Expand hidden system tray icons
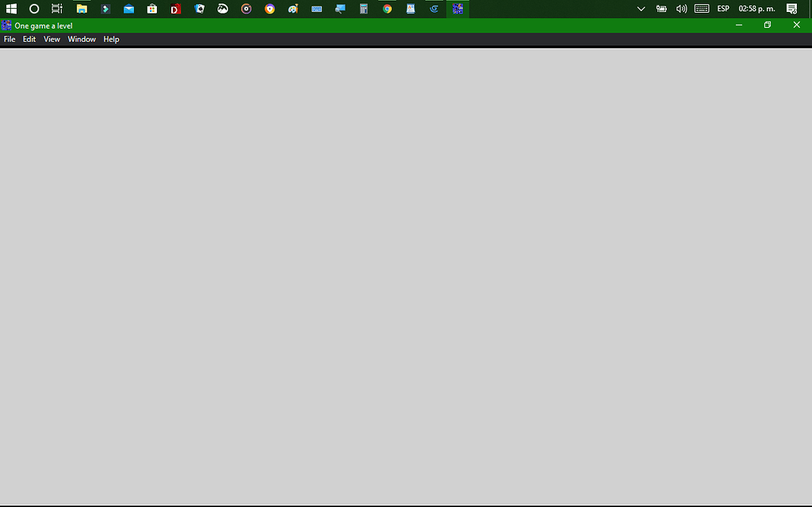 (641, 9)
